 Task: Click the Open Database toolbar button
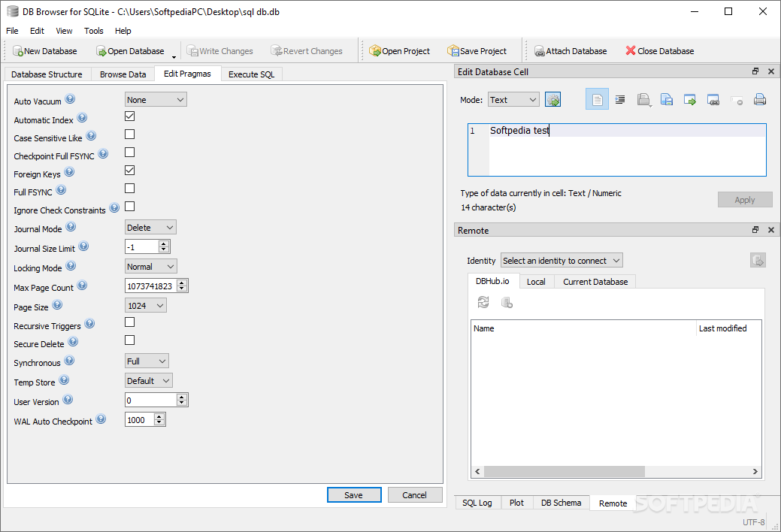131,51
